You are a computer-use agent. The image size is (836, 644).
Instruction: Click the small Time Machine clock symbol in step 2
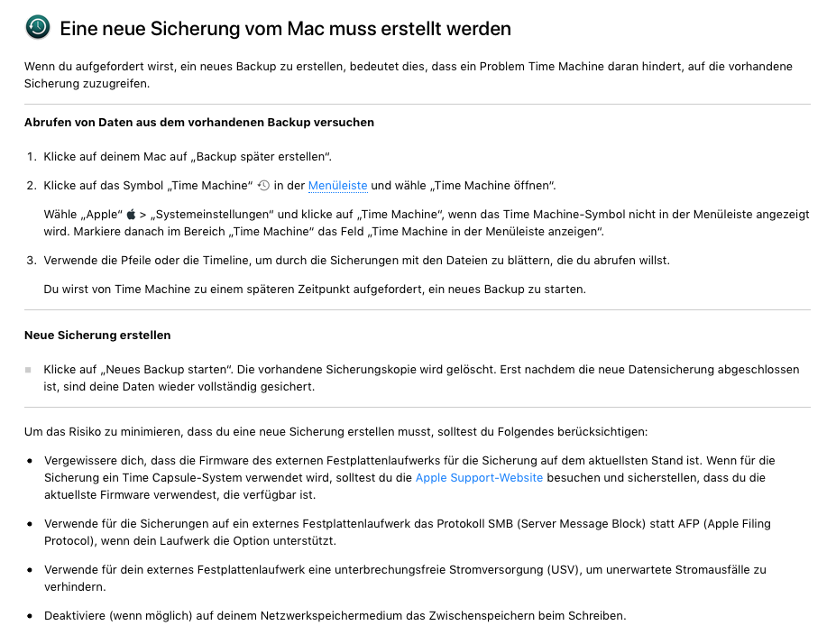[x=263, y=185]
